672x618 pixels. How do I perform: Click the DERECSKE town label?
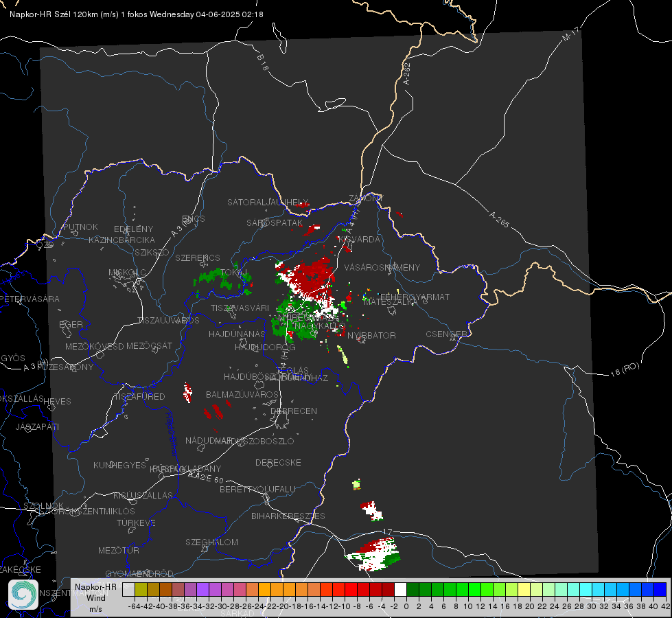click(x=278, y=462)
